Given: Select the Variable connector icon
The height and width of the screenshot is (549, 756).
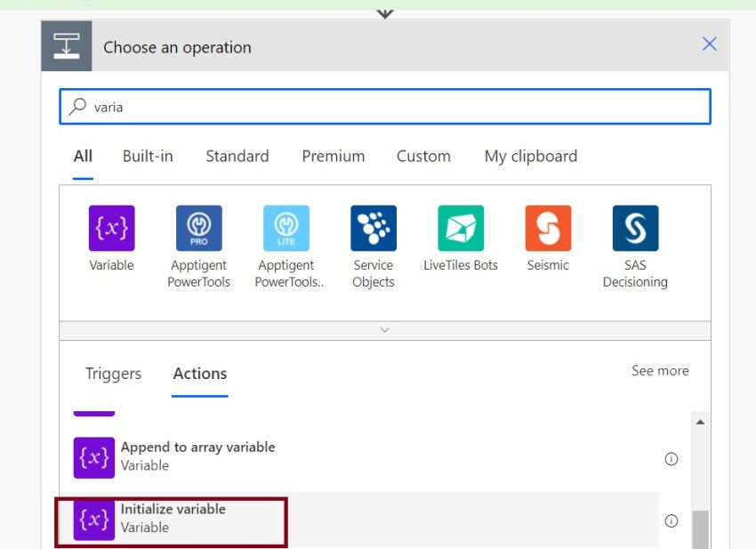Looking at the screenshot, I should (110, 227).
